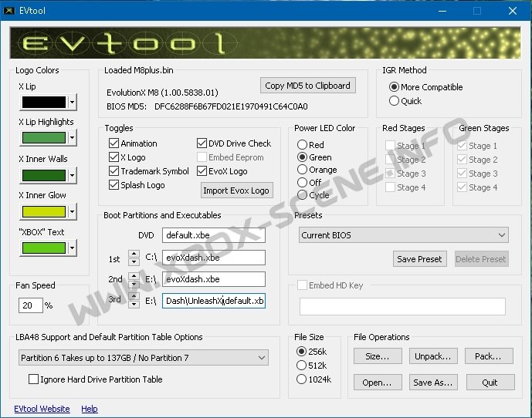This screenshot has width=532, height=418.
Task: Open the Help link
Action: tap(90, 409)
